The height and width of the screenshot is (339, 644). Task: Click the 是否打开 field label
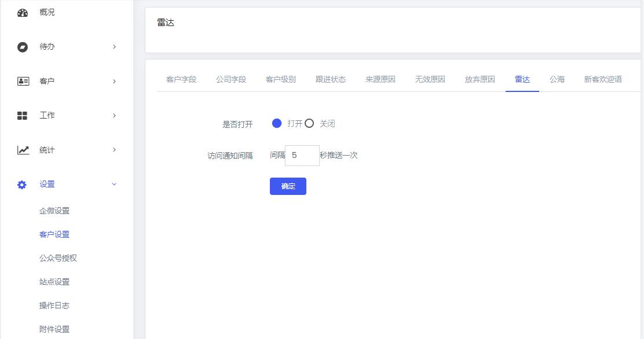coord(237,124)
